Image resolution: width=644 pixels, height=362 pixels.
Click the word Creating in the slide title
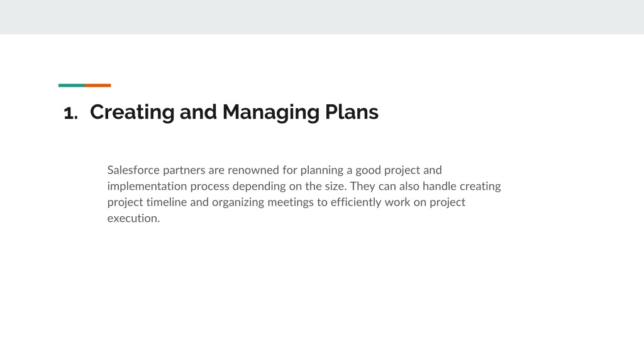(x=132, y=112)
